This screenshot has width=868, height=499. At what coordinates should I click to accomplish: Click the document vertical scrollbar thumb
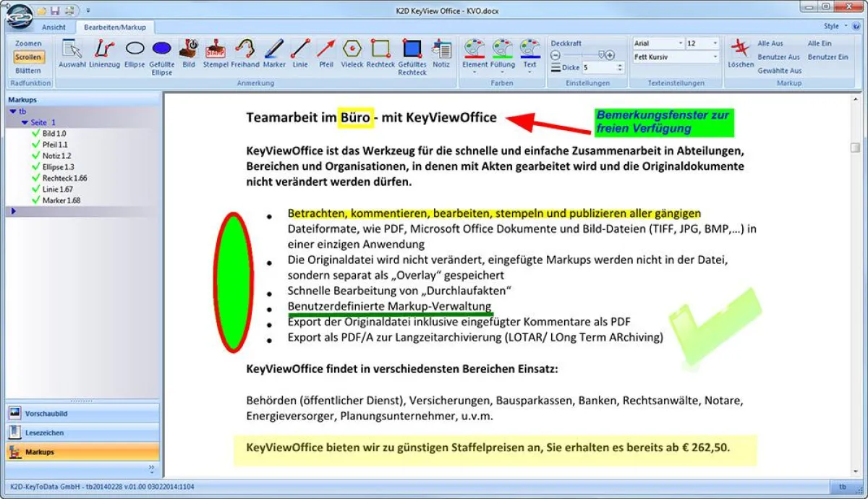click(x=855, y=148)
